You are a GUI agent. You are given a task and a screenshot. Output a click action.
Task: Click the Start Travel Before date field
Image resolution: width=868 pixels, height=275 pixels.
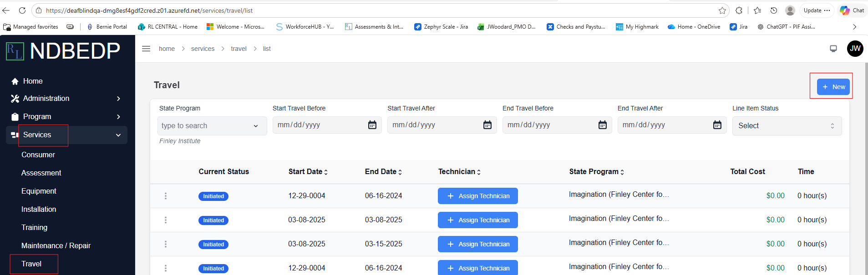tap(327, 125)
